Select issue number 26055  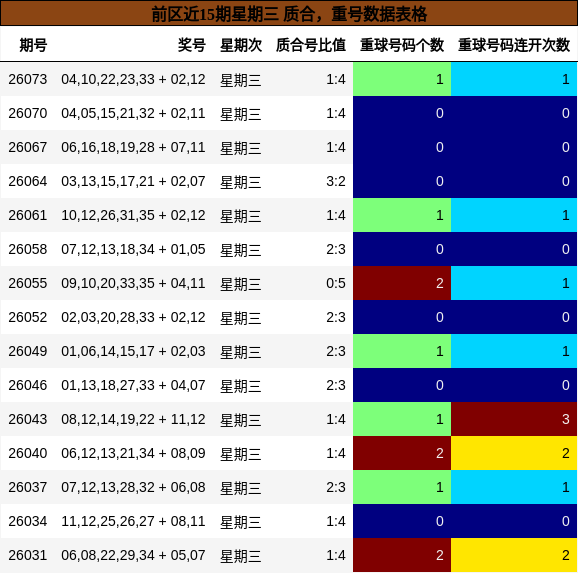click(28, 283)
